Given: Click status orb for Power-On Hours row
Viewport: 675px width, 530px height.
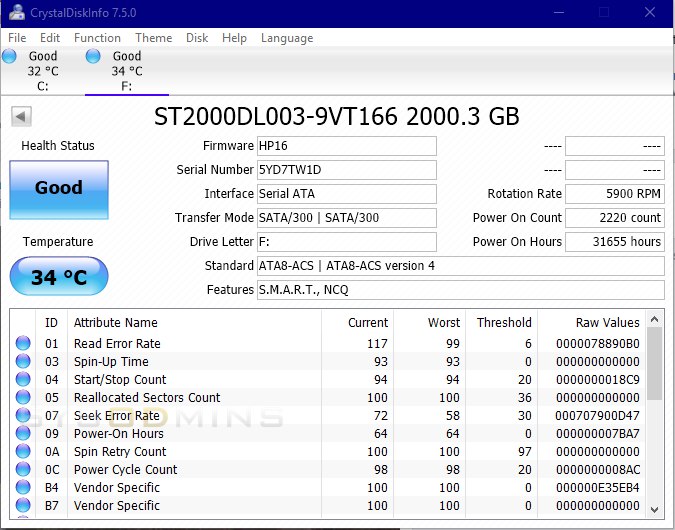Looking at the screenshot, I should (x=23, y=433).
